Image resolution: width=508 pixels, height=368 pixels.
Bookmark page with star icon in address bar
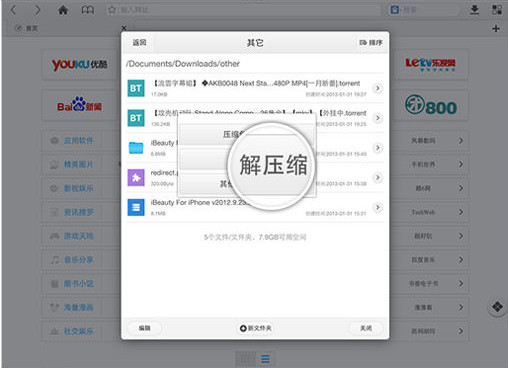pos(112,10)
